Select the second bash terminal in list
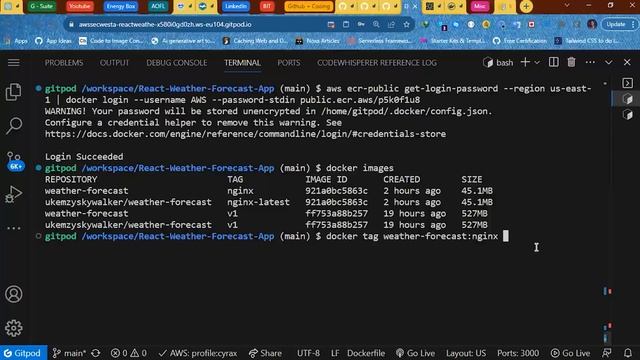 pyautogui.click(x=628, y=99)
